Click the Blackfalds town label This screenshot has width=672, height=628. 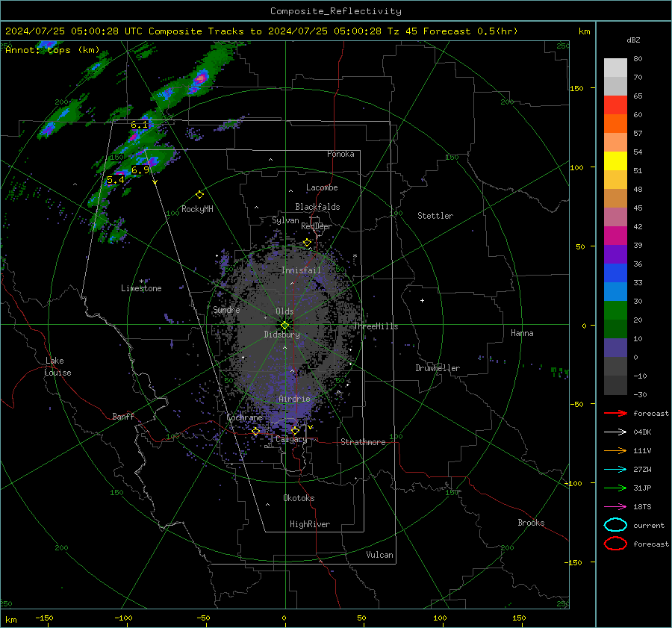tap(317, 207)
